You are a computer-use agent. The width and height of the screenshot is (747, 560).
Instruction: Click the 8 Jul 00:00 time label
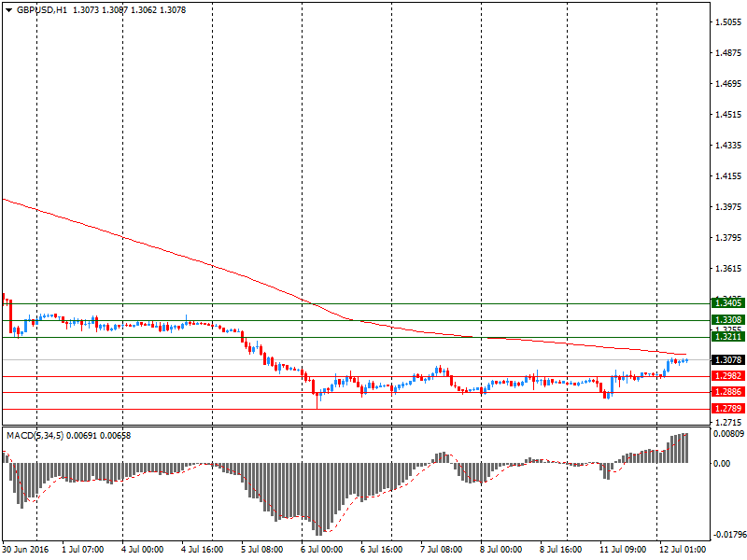[500, 550]
